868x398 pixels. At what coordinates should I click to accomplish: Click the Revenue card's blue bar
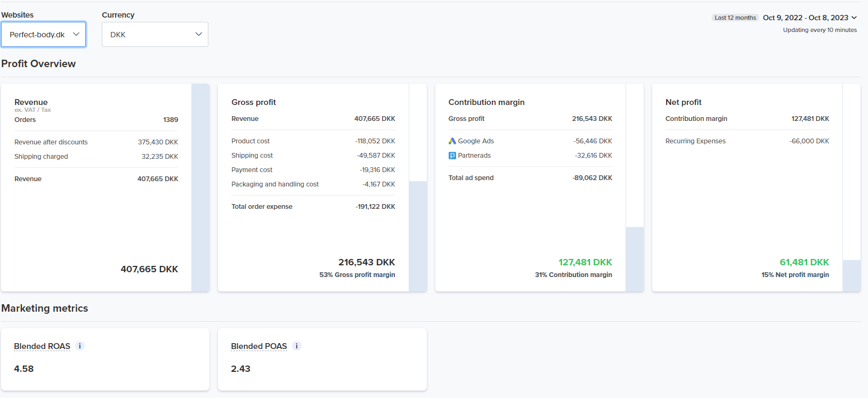pos(200,188)
